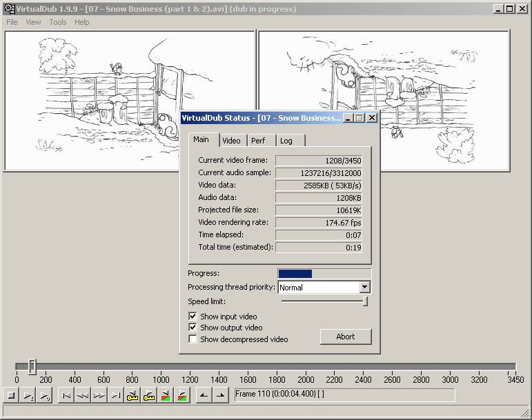Click timeline label 3450
This screenshot has width=532, height=420.
click(515, 380)
